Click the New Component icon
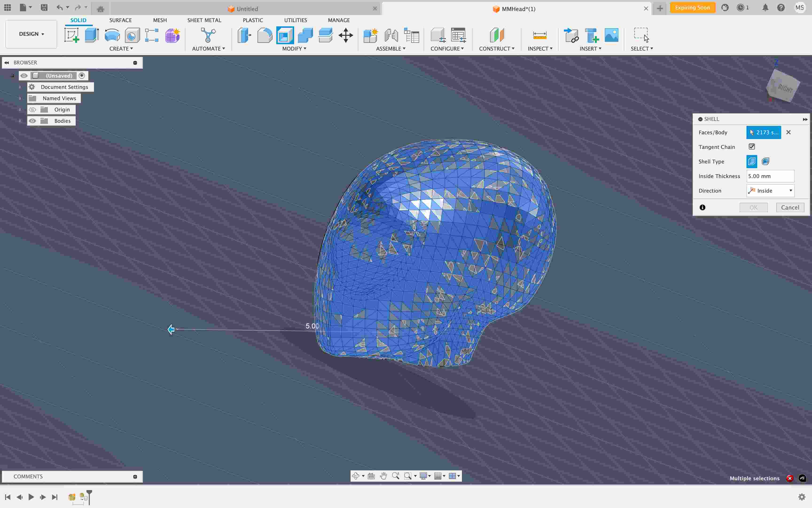The width and height of the screenshot is (812, 508). [371, 35]
